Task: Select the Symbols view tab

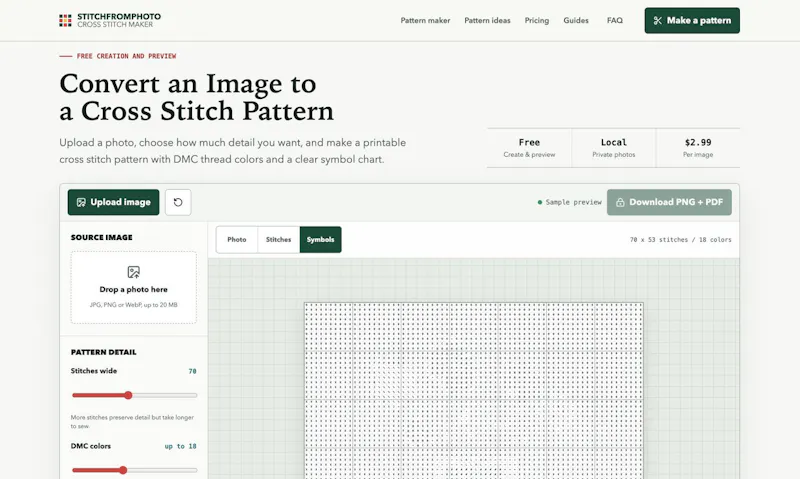Action: pos(320,239)
